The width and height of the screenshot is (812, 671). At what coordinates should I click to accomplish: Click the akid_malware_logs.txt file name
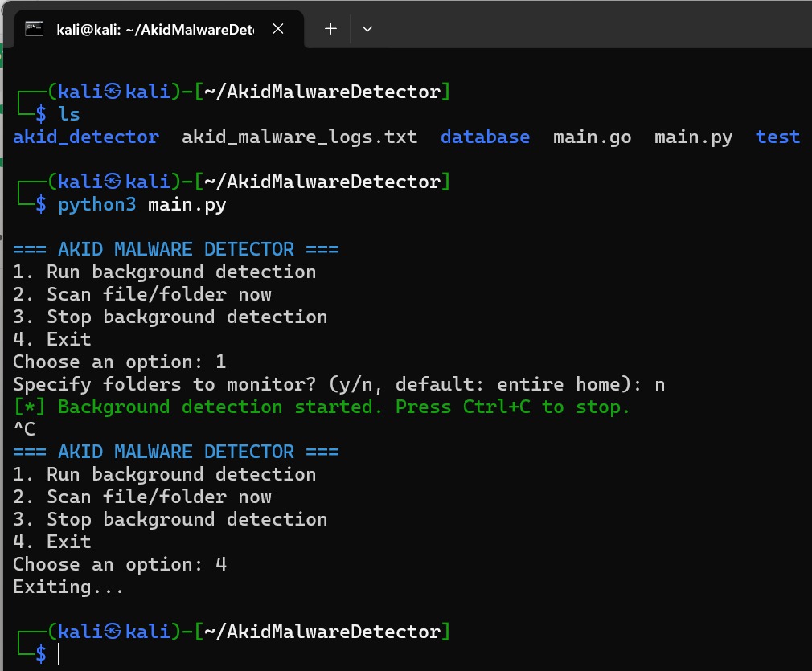point(299,137)
